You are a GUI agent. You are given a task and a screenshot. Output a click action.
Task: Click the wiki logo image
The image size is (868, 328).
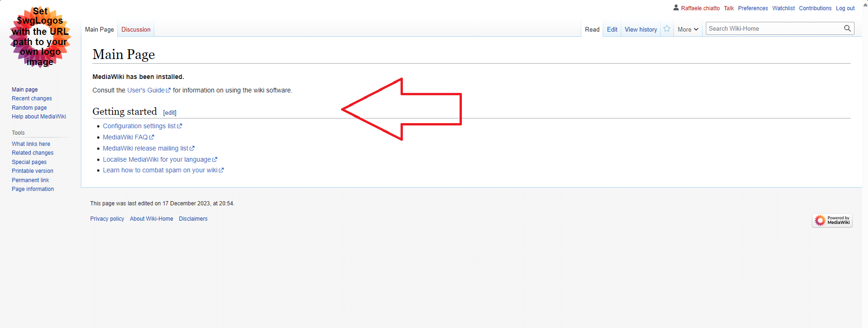[x=40, y=37]
